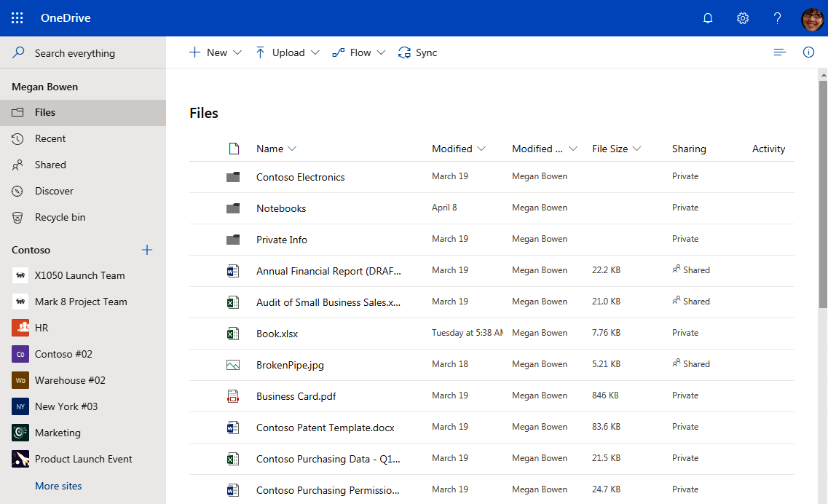Click the file type column icon
Viewport: 828px width, 504px height.
click(234, 149)
